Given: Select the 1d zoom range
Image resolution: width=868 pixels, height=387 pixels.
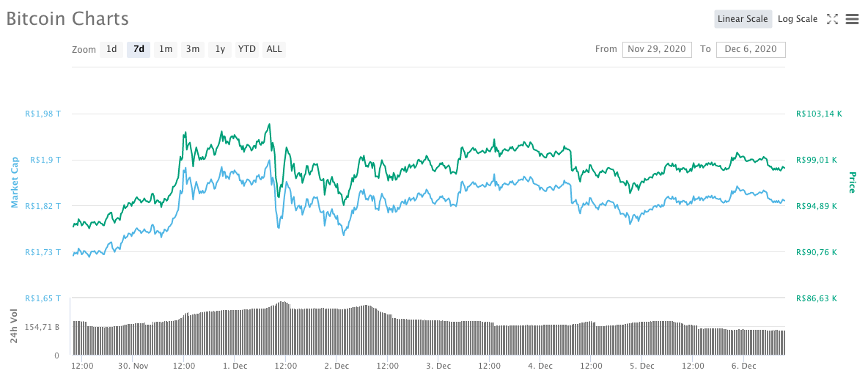Looking at the screenshot, I should pyautogui.click(x=111, y=49).
